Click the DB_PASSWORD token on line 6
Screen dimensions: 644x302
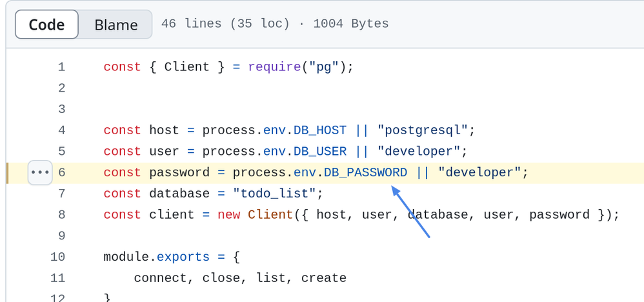(x=365, y=173)
